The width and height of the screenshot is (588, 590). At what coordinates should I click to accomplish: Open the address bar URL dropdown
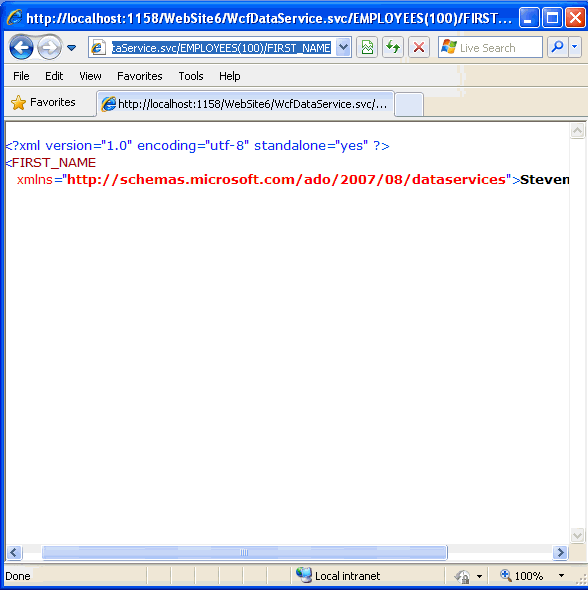(343, 47)
